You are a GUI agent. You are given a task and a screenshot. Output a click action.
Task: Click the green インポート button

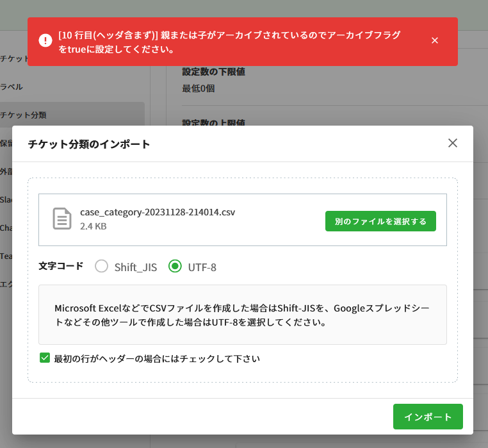point(427,417)
